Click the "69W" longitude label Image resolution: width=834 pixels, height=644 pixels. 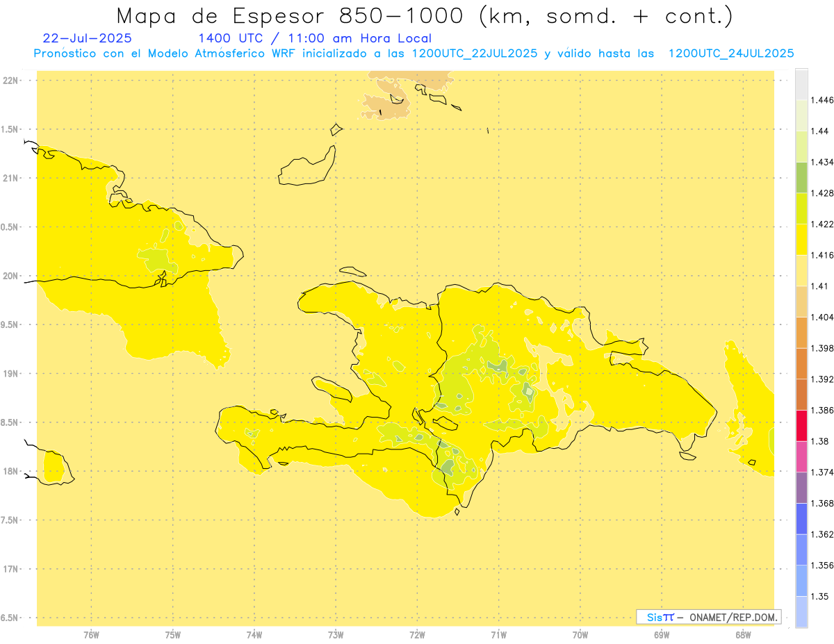tap(662, 634)
